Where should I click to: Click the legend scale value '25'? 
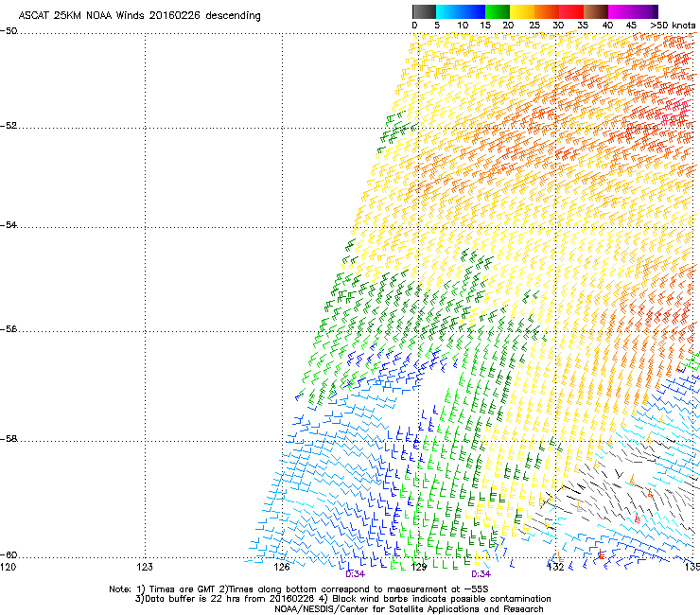tap(534, 26)
